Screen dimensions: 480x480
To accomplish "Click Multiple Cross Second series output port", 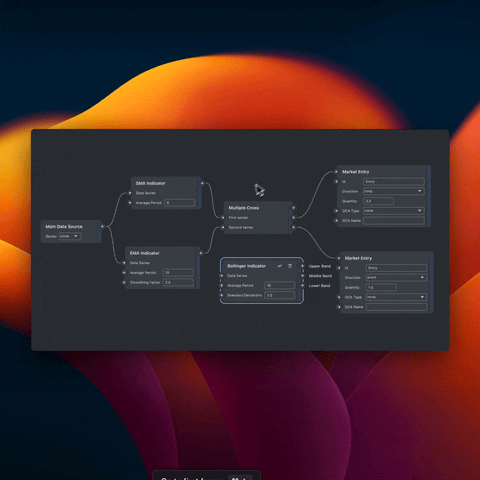I will [293, 227].
